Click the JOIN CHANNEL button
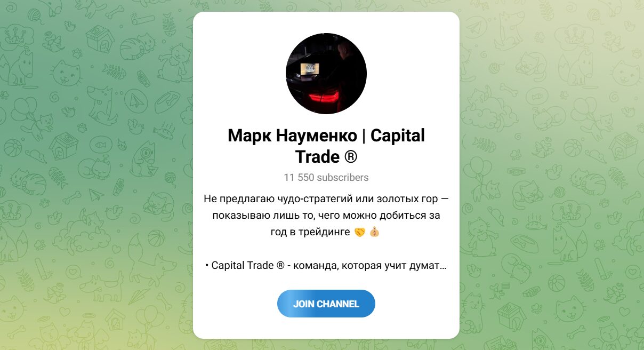 tap(326, 304)
